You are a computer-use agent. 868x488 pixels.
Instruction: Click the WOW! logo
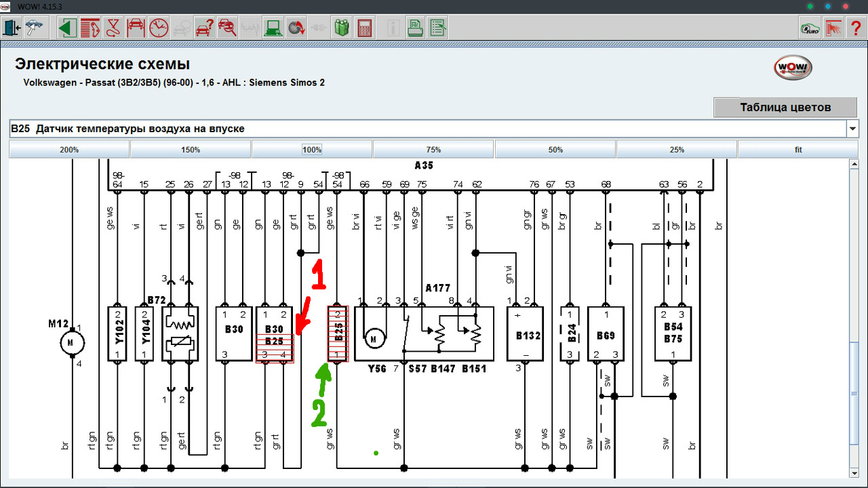793,68
